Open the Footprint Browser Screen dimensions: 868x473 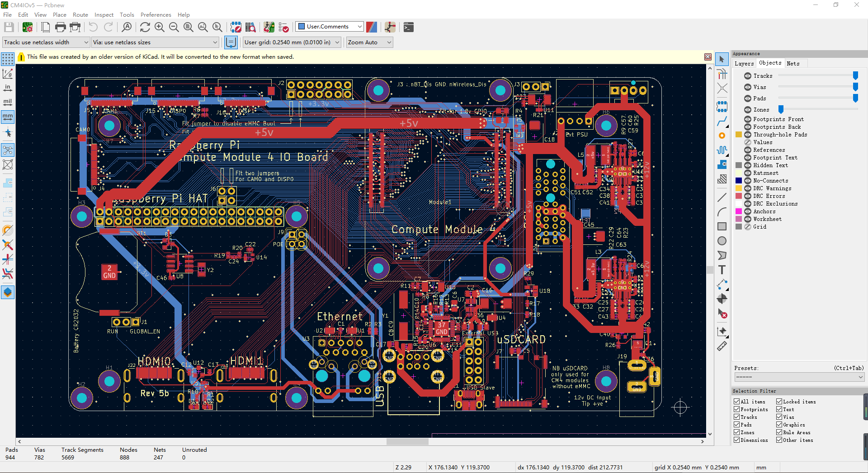click(x=250, y=27)
